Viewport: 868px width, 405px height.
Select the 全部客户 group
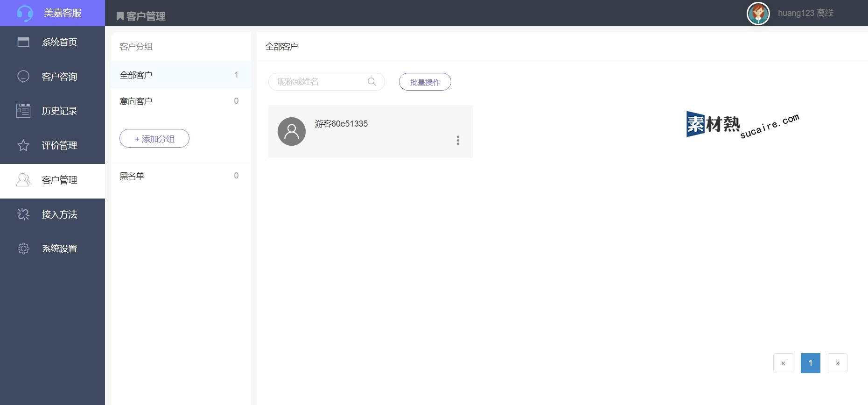tap(181, 75)
